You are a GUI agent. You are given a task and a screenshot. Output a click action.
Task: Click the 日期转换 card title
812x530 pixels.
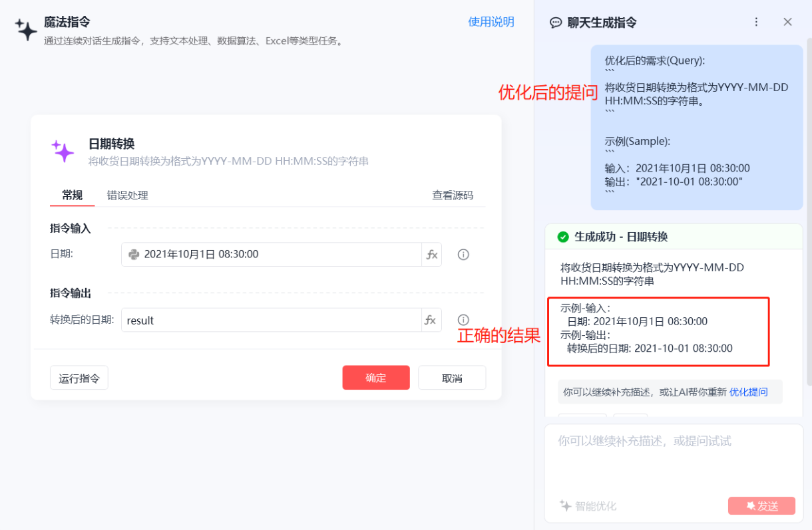pos(112,144)
